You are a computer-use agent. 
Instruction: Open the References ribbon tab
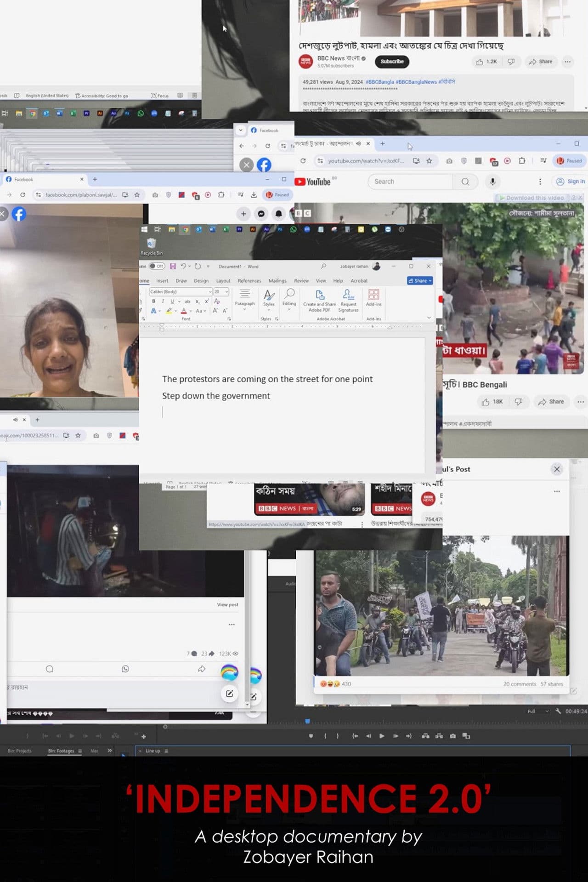pyautogui.click(x=249, y=281)
